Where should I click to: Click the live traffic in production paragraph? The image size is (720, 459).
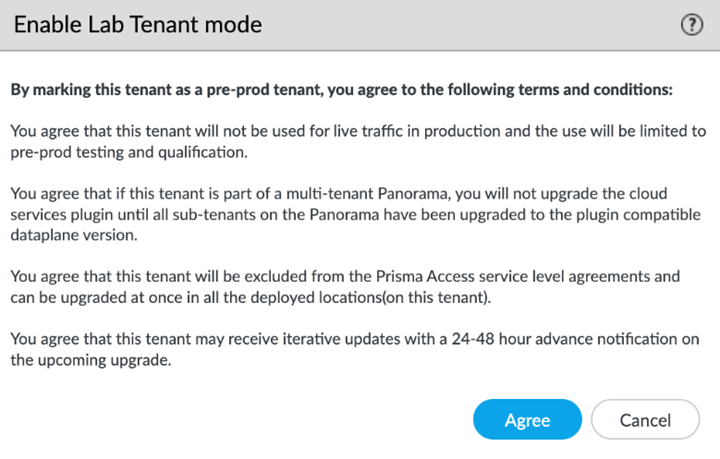click(358, 141)
